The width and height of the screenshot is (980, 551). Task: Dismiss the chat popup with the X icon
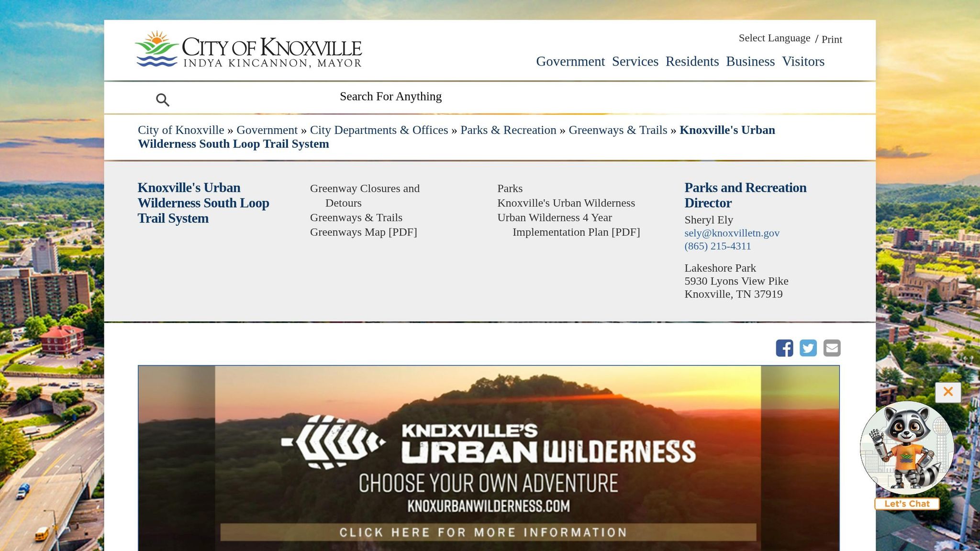click(x=947, y=392)
